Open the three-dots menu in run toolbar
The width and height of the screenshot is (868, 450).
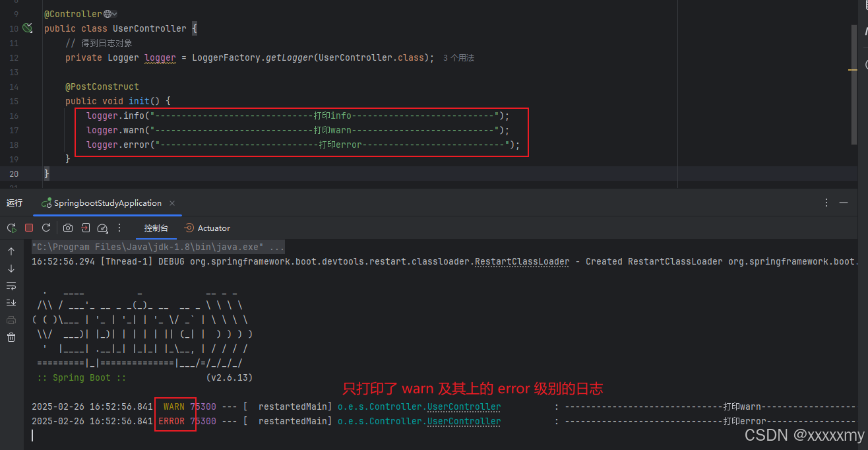coord(119,228)
